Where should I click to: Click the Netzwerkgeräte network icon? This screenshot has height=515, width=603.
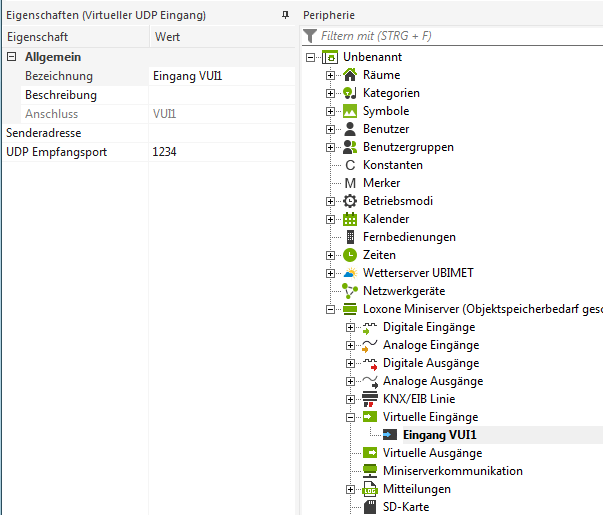350,291
